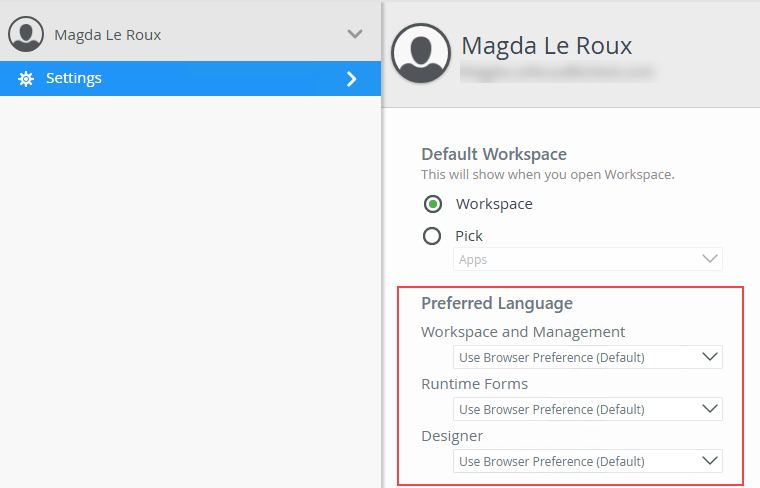Open the Settings arrow chevron
760x488 pixels.
click(351, 79)
